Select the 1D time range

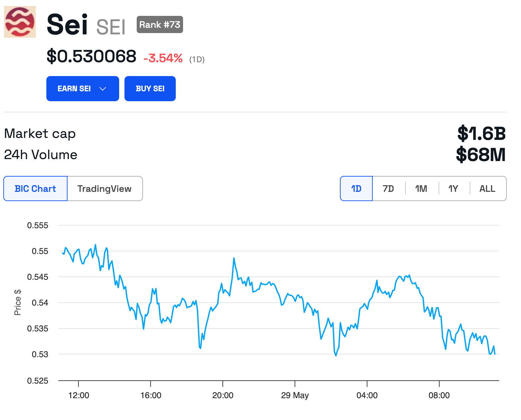pyautogui.click(x=356, y=189)
